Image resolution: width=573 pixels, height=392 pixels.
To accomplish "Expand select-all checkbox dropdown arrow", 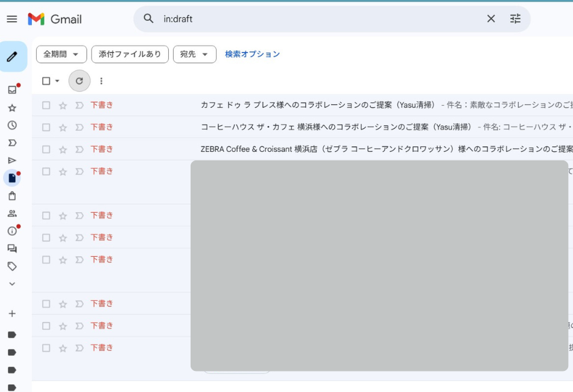I will (57, 81).
